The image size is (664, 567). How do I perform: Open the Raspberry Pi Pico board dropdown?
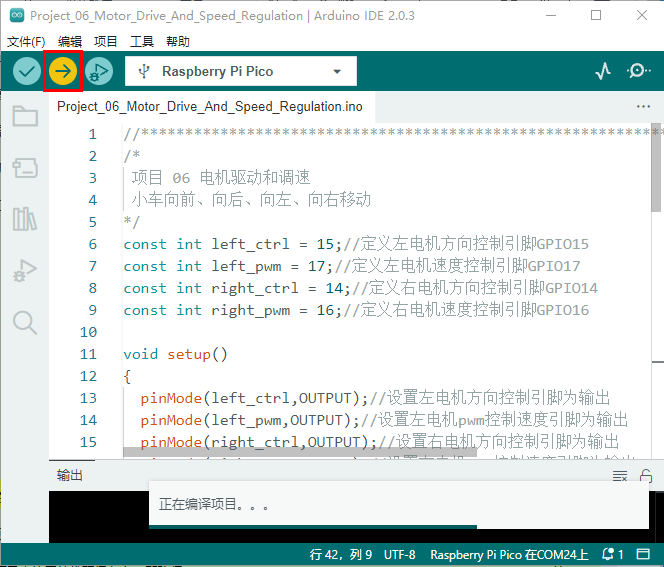(x=241, y=71)
